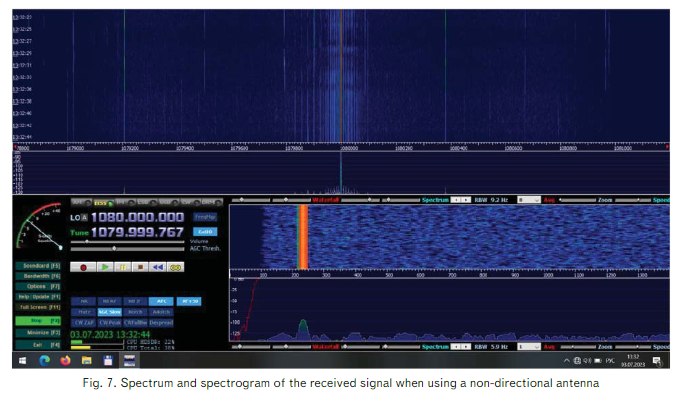Toggle the yellow loop playback button
The height and width of the screenshot is (400, 682).
(x=175, y=267)
